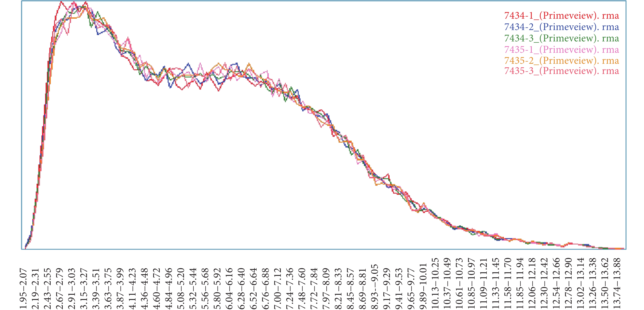Select the 8.21–8.33 axis label
The image size is (644, 310).
point(338,288)
